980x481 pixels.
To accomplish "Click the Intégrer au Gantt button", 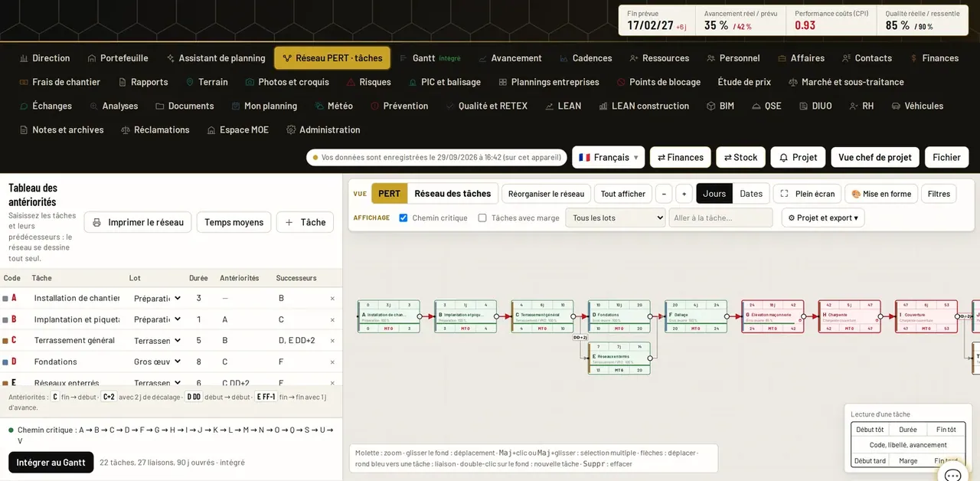I will tap(51, 463).
